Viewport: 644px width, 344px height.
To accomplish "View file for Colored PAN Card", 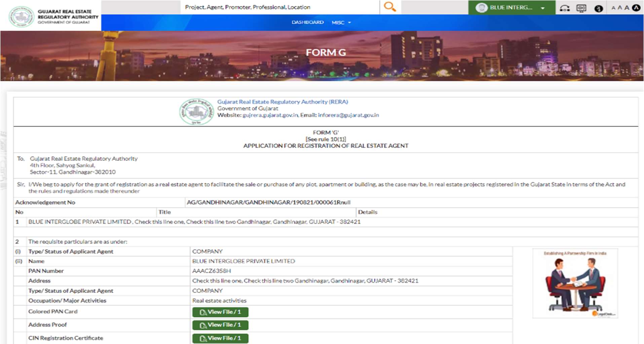I will pyautogui.click(x=220, y=312).
